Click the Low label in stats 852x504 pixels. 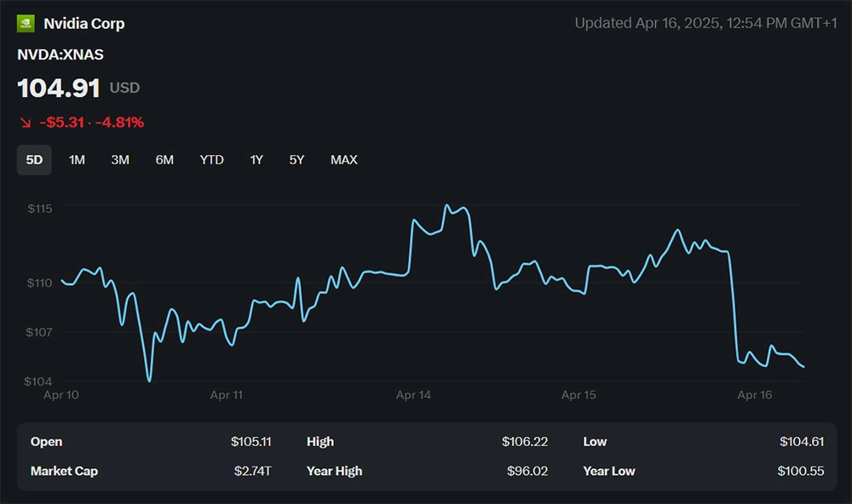(x=595, y=442)
